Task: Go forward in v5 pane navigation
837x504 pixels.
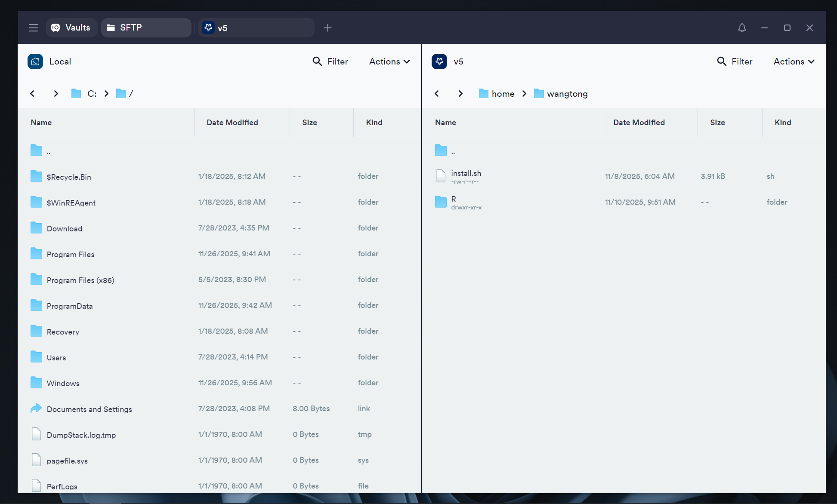Action: pyautogui.click(x=460, y=94)
